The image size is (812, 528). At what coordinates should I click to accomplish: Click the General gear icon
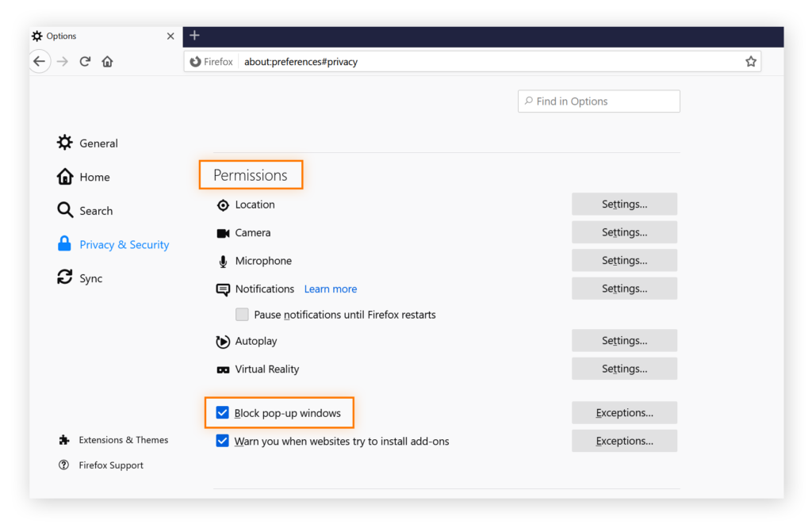(x=65, y=143)
